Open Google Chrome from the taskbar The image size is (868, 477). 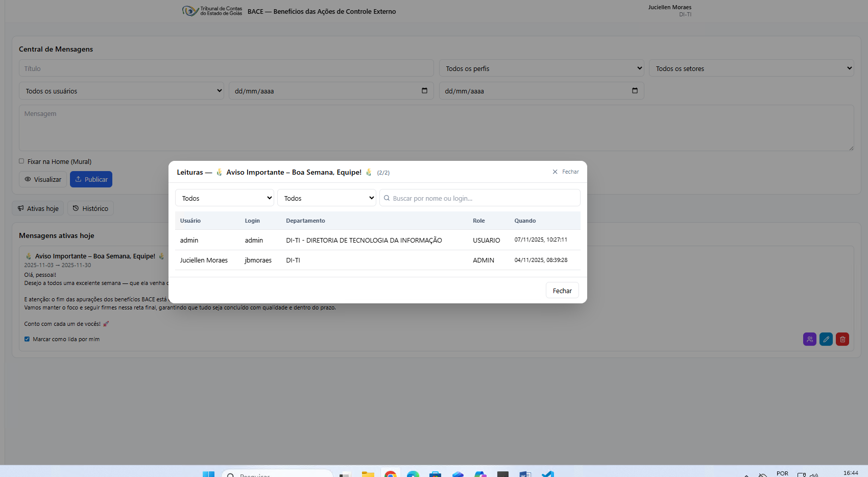click(x=391, y=474)
